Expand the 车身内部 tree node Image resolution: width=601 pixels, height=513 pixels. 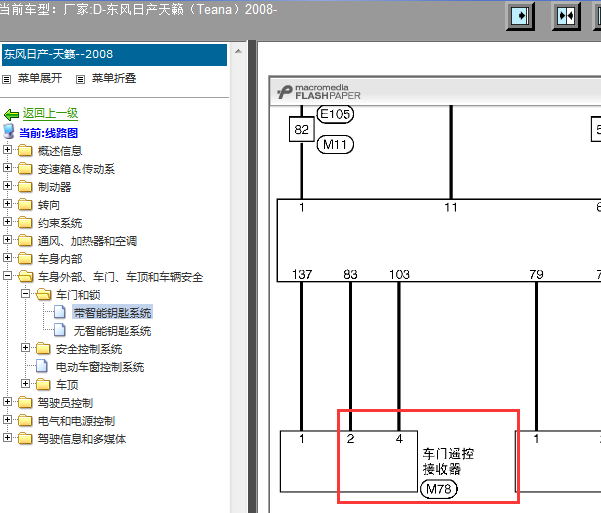click(7, 258)
